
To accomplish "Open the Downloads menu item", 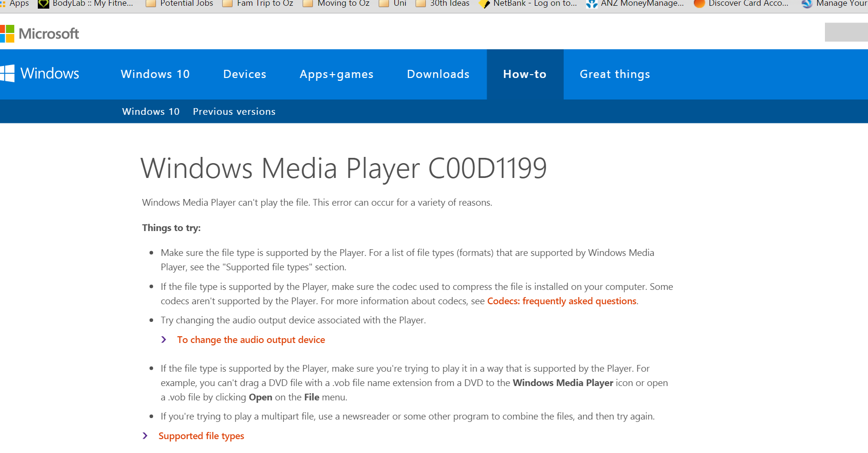I will click(x=438, y=74).
